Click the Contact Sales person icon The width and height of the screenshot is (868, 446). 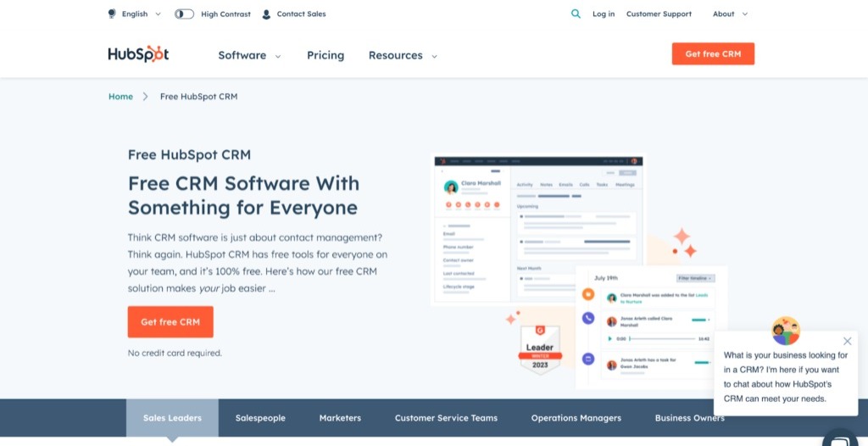coord(267,14)
